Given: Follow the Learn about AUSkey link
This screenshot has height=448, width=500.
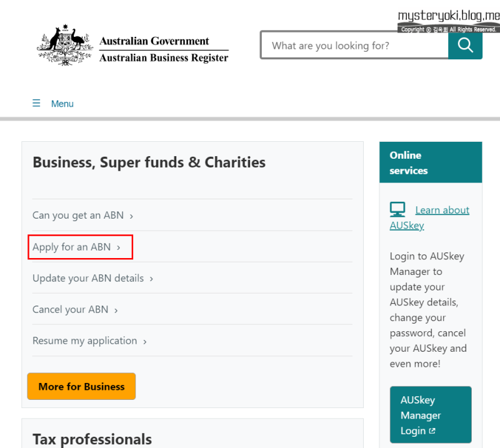Looking at the screenshot, I should [442, 210].
